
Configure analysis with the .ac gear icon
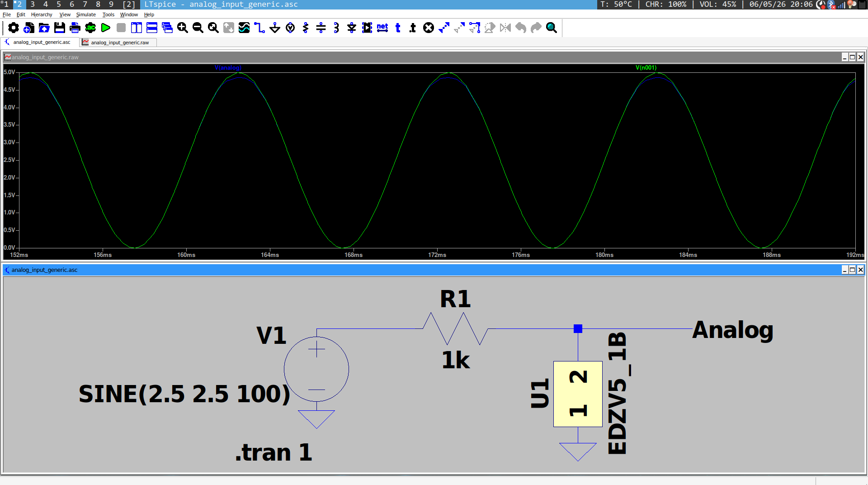click(x=90, y=28)
